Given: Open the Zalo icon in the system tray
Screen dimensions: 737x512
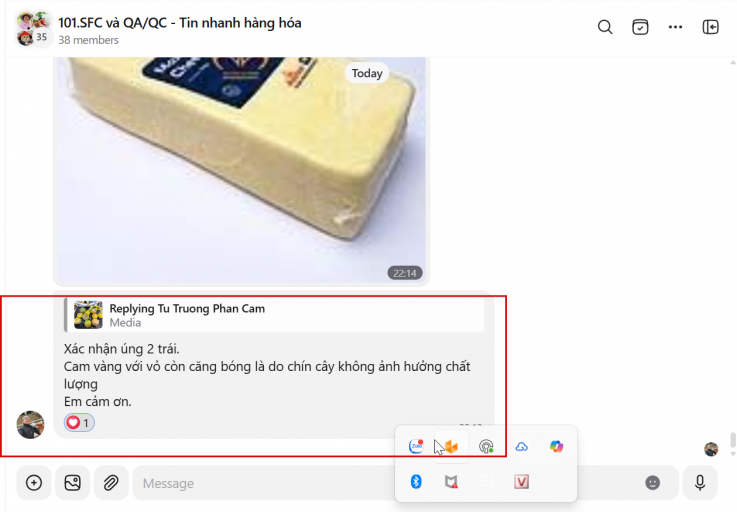Looking at the screenshot, I should click(416, 446).
